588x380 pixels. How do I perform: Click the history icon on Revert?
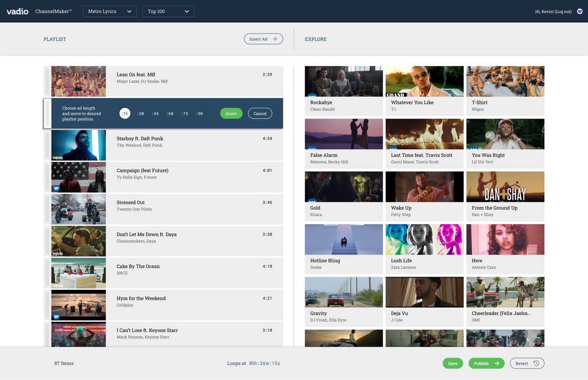click(537, 363)
